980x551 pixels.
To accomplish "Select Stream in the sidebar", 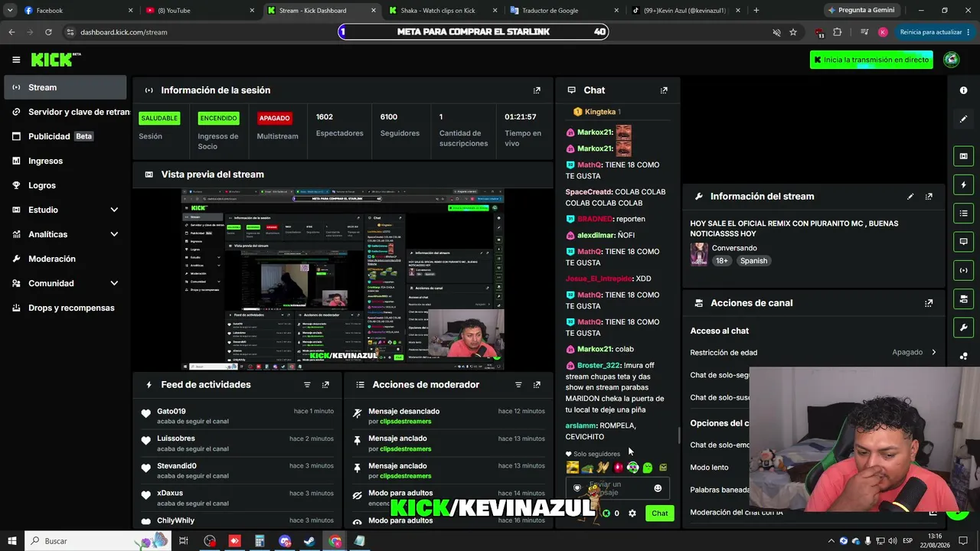I will [65, 87].
